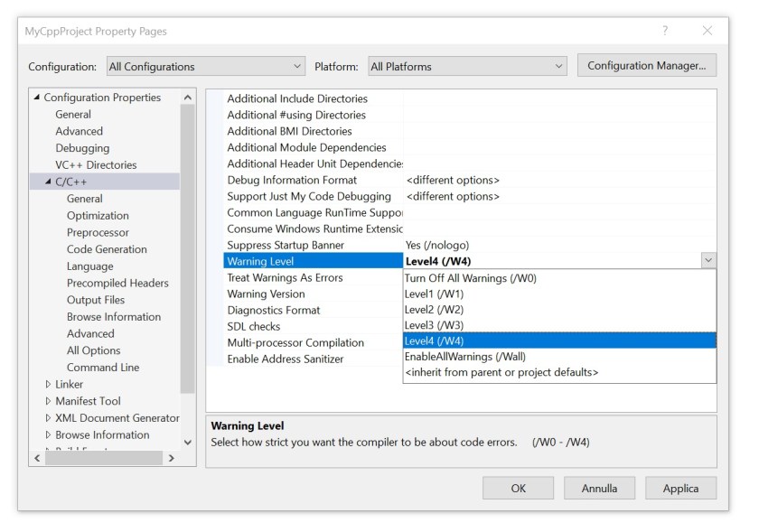Click Additional #using Directories property
Viewport: 759px width, 532px height.
pos(296,115)
